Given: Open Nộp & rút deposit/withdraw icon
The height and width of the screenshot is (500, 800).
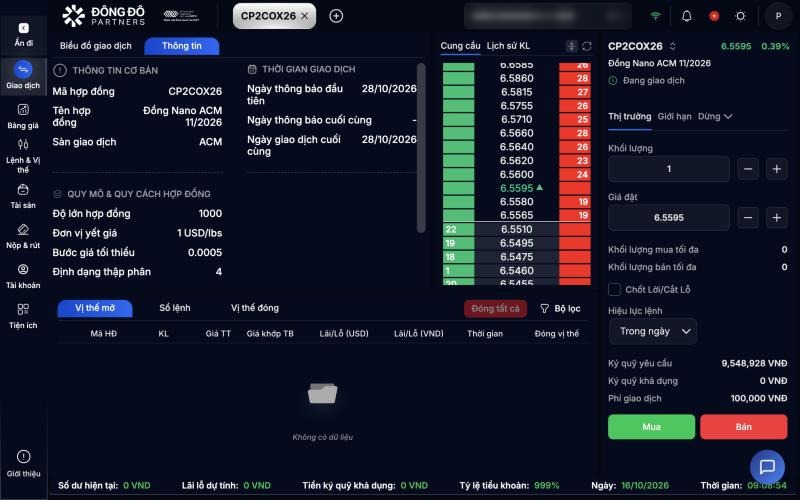Looking at the screenshot, I should [23, 236].
